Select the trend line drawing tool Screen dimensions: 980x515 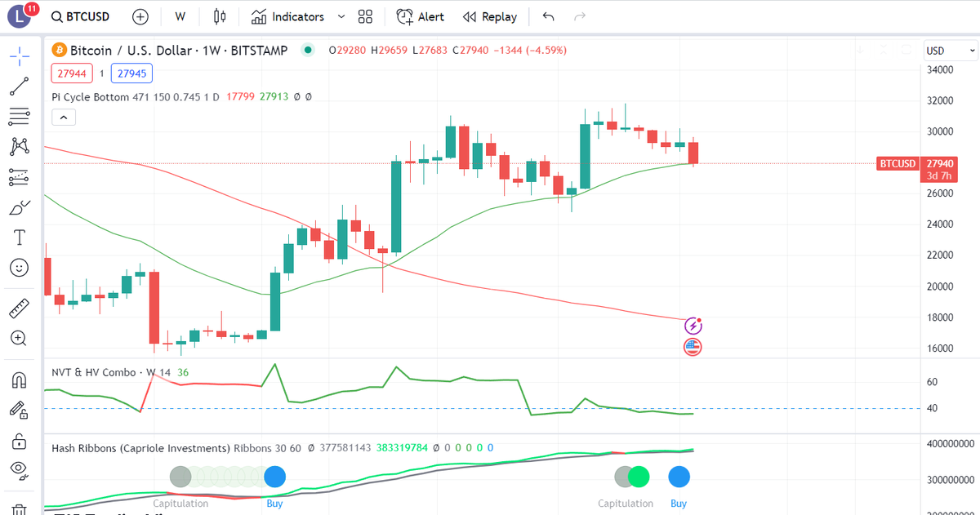[x=20, y=87]
